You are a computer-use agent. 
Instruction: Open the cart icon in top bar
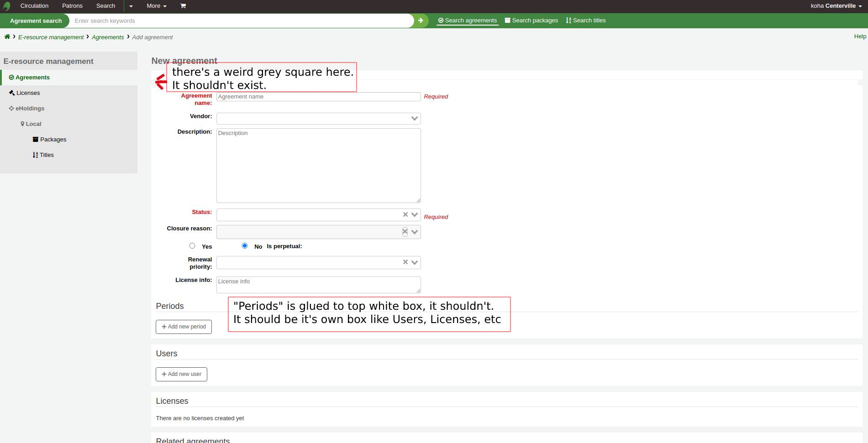pyautogui.click(x=183, y=6)
